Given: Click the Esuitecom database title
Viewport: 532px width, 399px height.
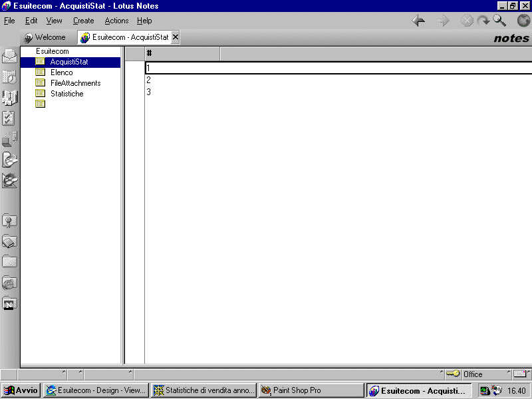Looking at the screenshot, I should 53,51.
